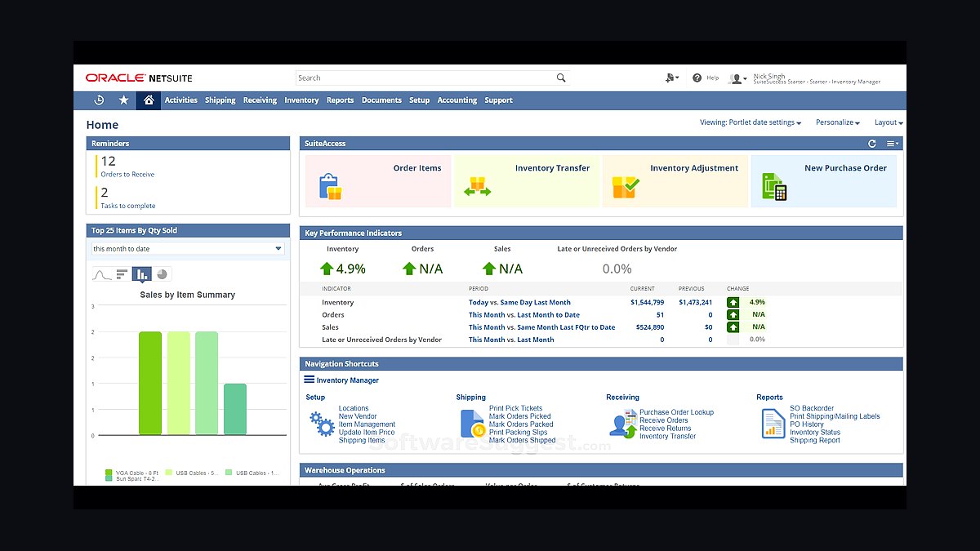Open the Inventory Status report link
The height and width of the screenshot is (551, 980).
pyautogui.click(x=815, y=433)
